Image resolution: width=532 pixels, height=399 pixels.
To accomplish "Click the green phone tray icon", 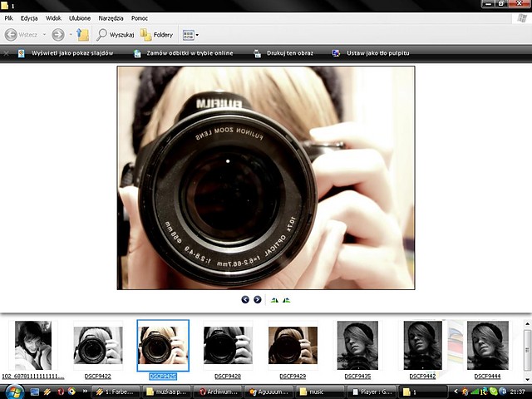I will coord(494,392).
